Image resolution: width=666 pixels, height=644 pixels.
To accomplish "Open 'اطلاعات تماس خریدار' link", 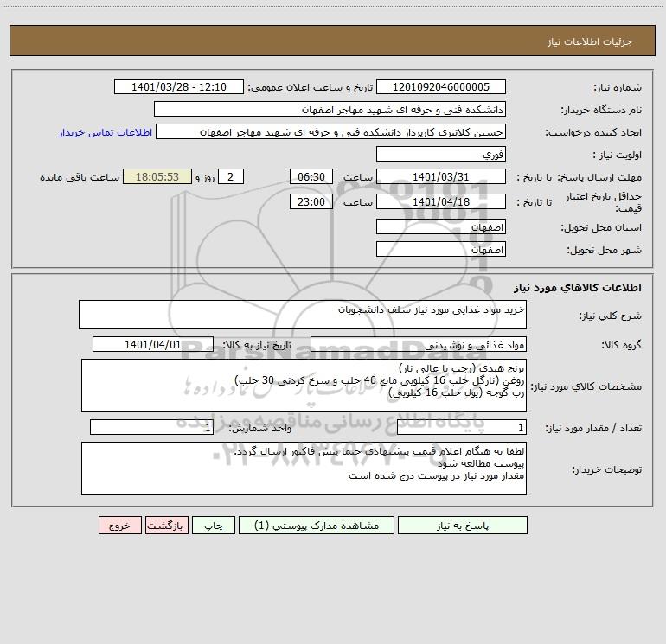I will click(106, 132).
